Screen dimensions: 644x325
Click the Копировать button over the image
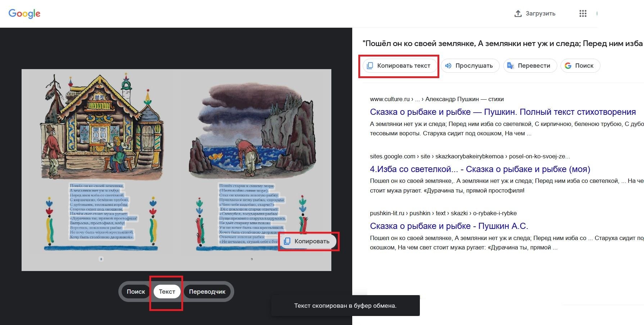308,241
